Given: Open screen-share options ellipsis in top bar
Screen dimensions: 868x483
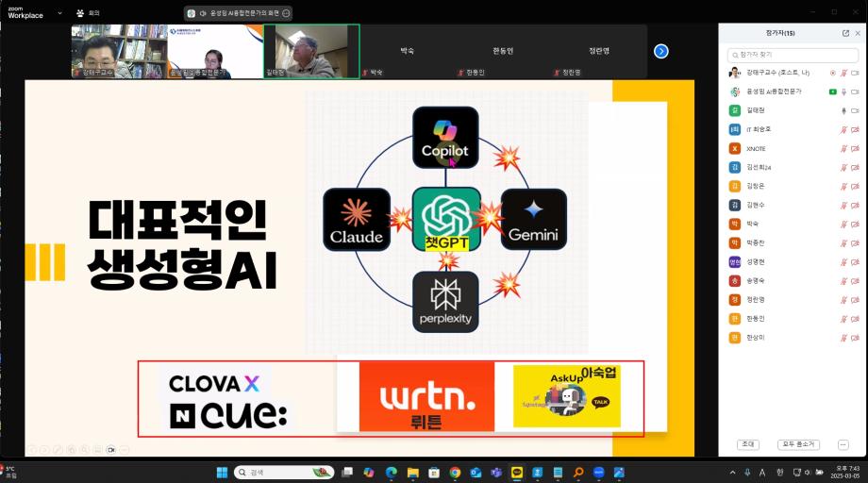Looking at the screenshot, I should point(286,13).
